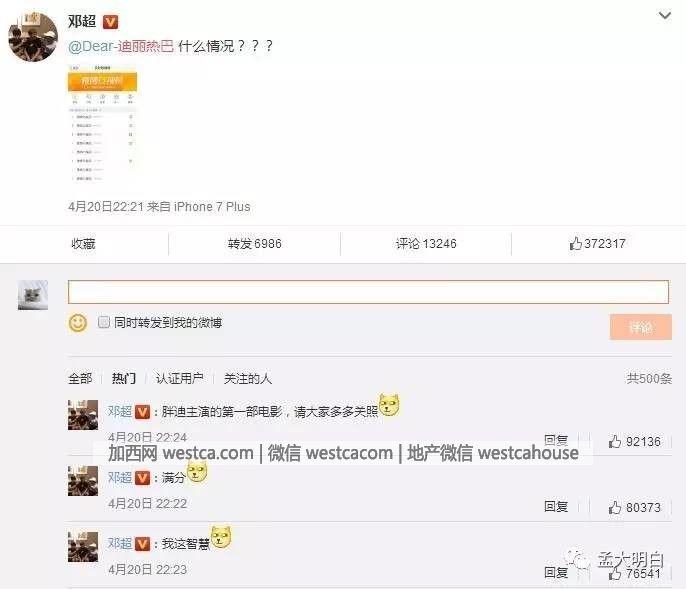Select the 认证用户 comments tab
This screenshot has width=686, height=589.
click(179, 378)
